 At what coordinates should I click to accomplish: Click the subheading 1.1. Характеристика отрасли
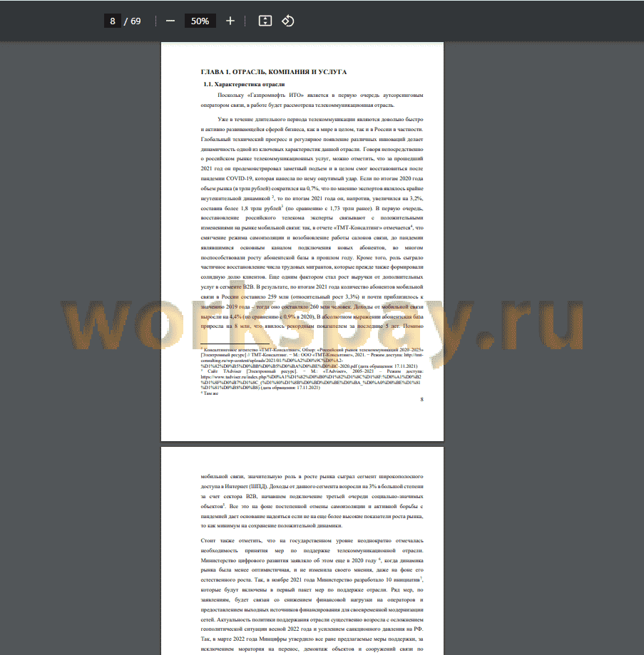pyautogui.click(x=244, y=84)
